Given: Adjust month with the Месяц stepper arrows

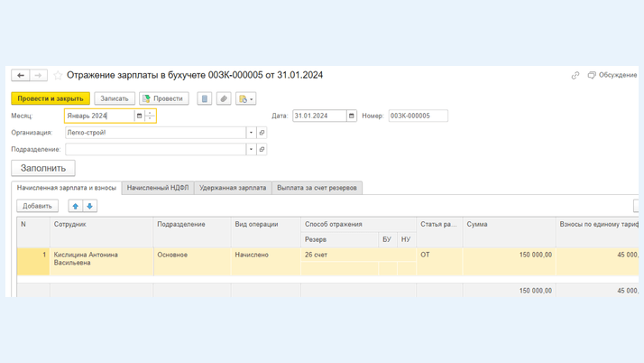Looking at the screenshot, I should coord(151,116).
